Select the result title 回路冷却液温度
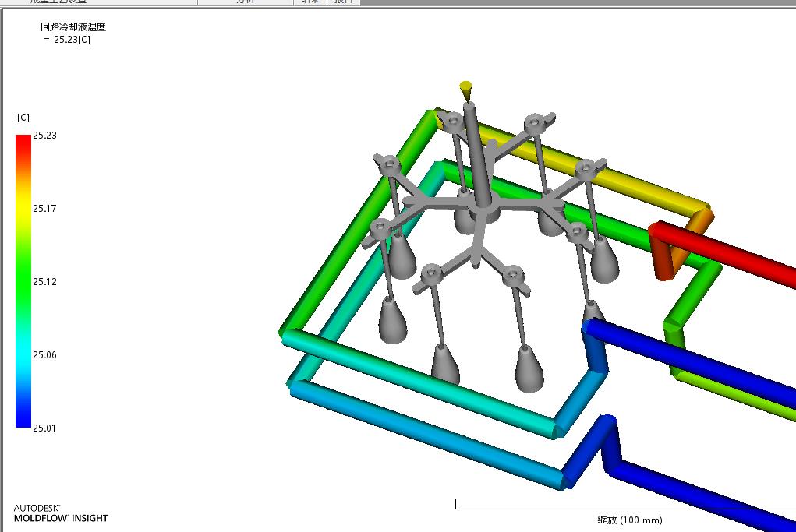Screen dimensions: 796x532 pos(73,27)
